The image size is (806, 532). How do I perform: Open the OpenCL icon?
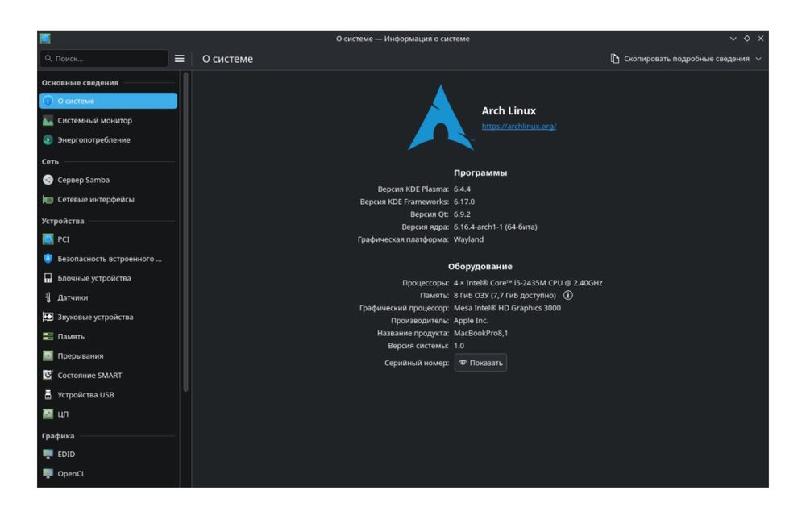(x=48, y=474)
